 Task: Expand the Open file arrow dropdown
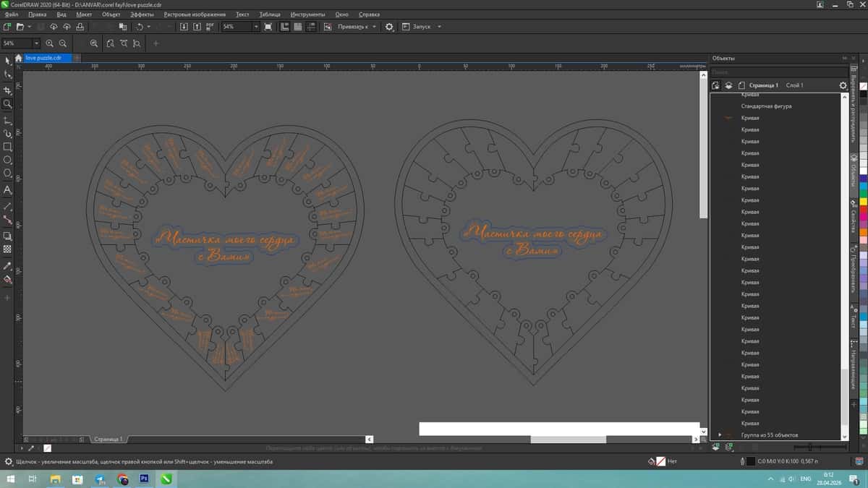click(29, 27)
